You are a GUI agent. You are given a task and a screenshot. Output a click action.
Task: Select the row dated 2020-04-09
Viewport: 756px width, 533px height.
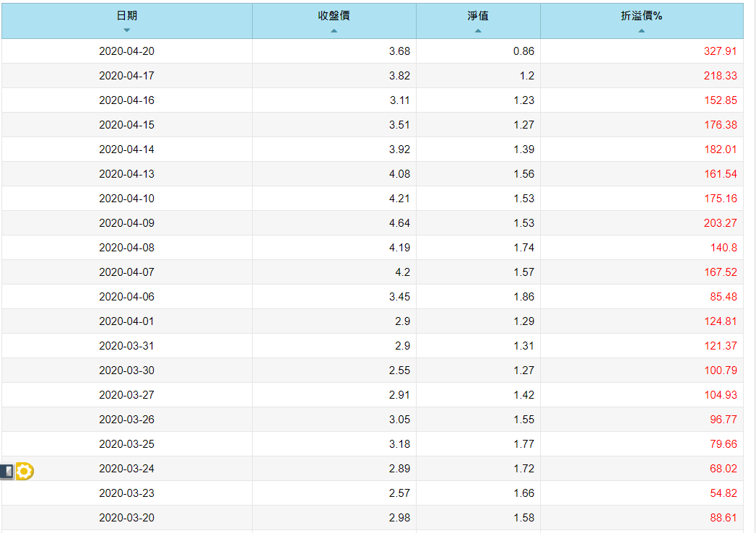(126, 223)
